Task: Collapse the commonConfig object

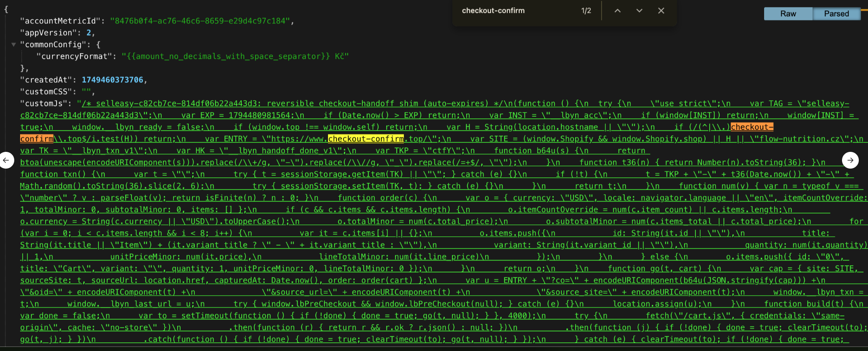Action: pos(14,44)
